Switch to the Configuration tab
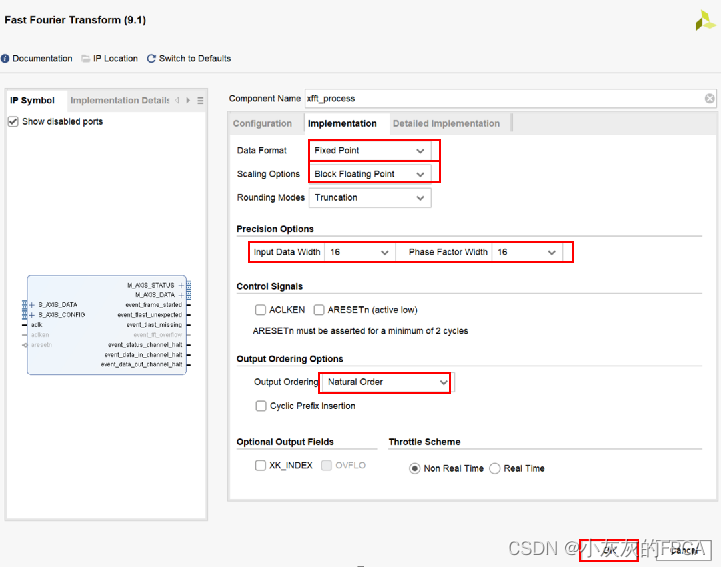This screenshot has height=567, width=721. click(262, 124)
